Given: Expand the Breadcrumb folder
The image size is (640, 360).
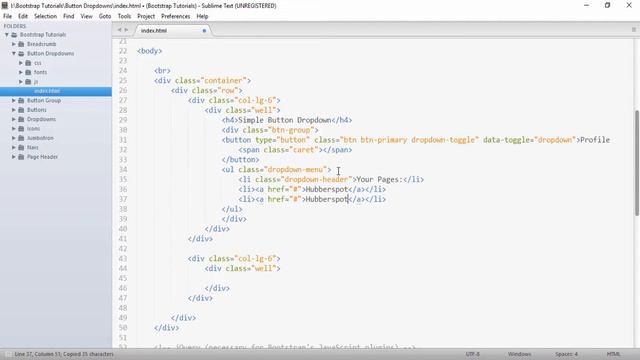Looking at the screenshot, I should 13,44.
